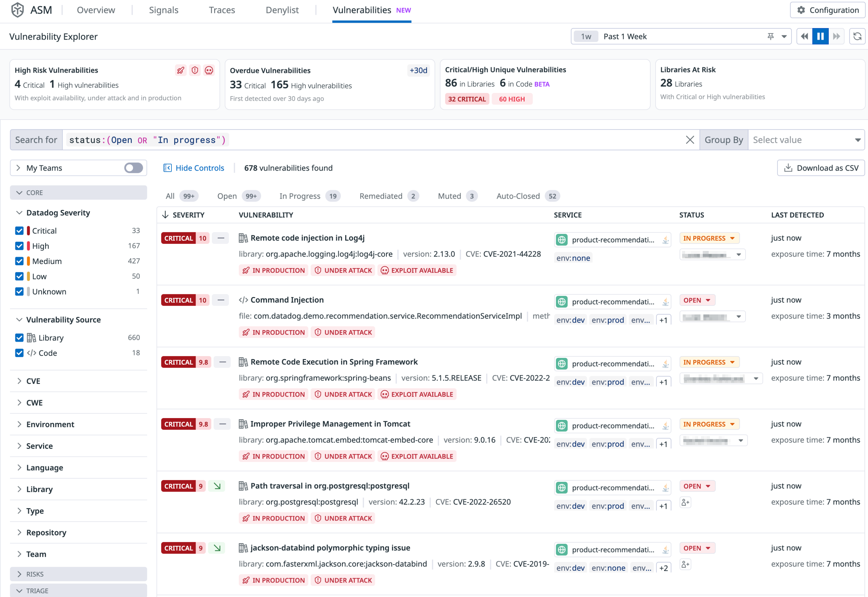Uncheck the Code vulnerability source checkbox
Viewport: 868px width, 597px height.
tap(19, 353)
